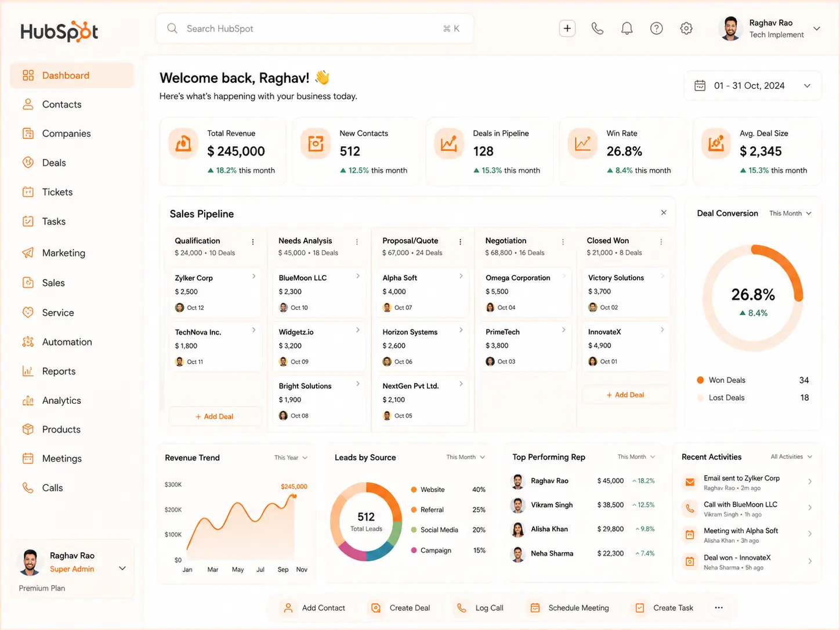Click the Deals in Pipeline chart icon
Viewport: 840px width, 630px height.
[449, 144]
